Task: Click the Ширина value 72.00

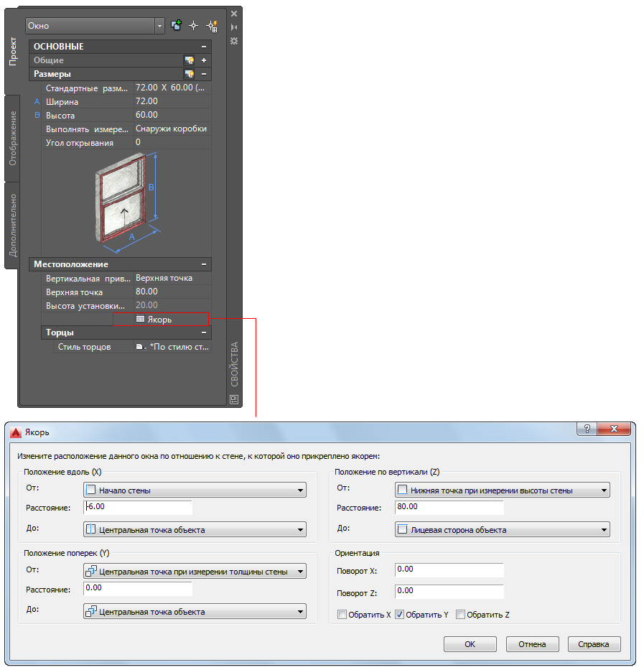Action: 172,101
